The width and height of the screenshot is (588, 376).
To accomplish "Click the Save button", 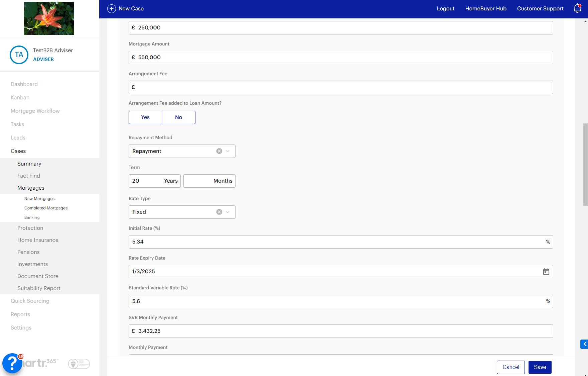I will [540, 367].
